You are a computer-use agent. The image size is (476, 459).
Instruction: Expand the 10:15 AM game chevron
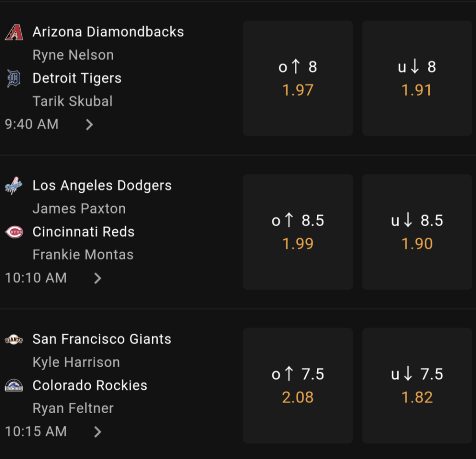[x=97, y=431]
